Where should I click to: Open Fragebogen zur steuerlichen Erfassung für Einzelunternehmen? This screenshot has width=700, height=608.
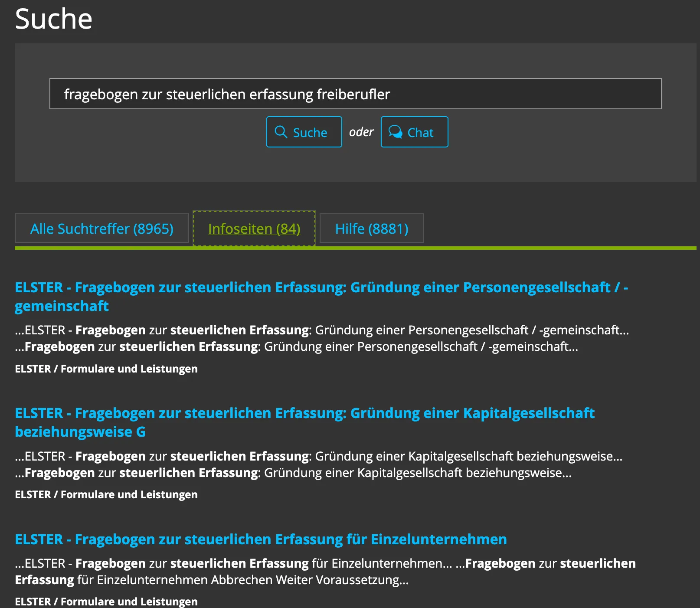pos(261,539)
